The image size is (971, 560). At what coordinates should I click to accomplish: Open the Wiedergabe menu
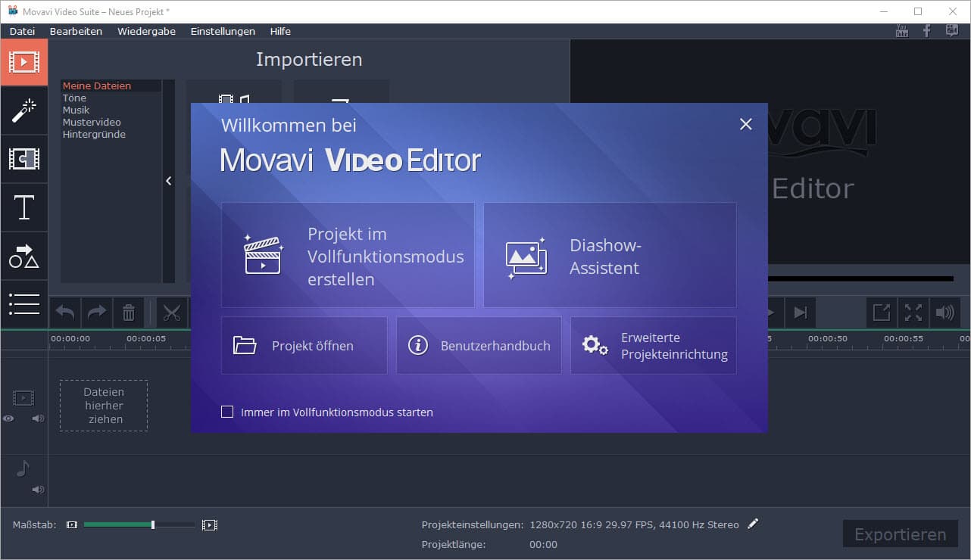[146, 31]
